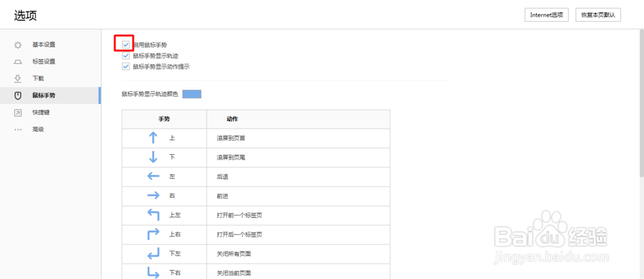The image size is (644, 279).
Task: Click the 下左 gesture arrow icon
Action: click(153, 254)
